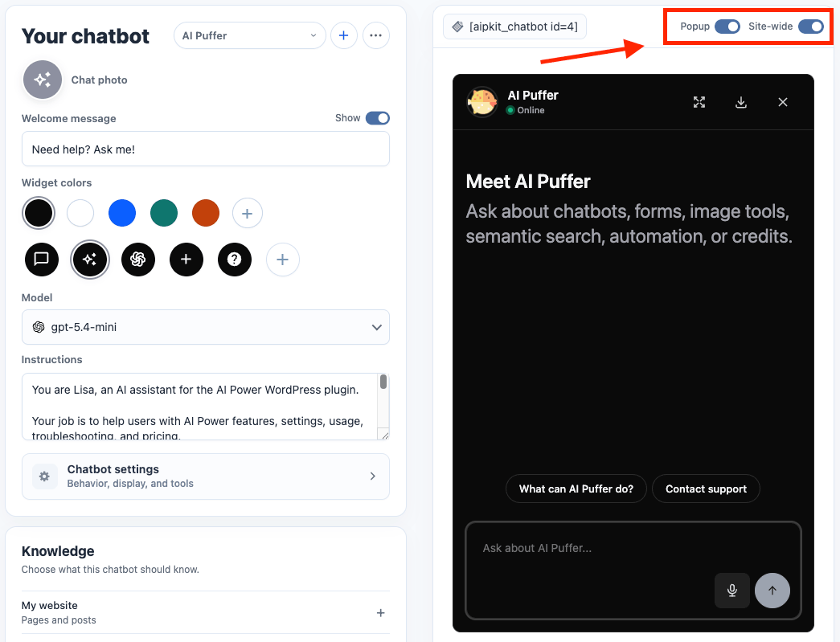Select the black widget color

tap(39, 213)
